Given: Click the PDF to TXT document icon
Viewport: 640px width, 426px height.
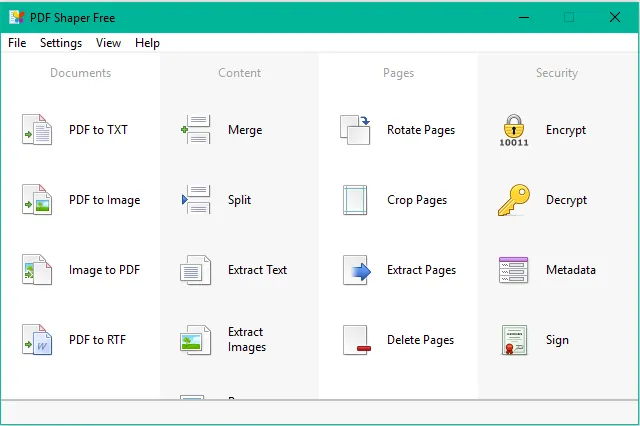Looking at the screenshot, I should [37, 130].
